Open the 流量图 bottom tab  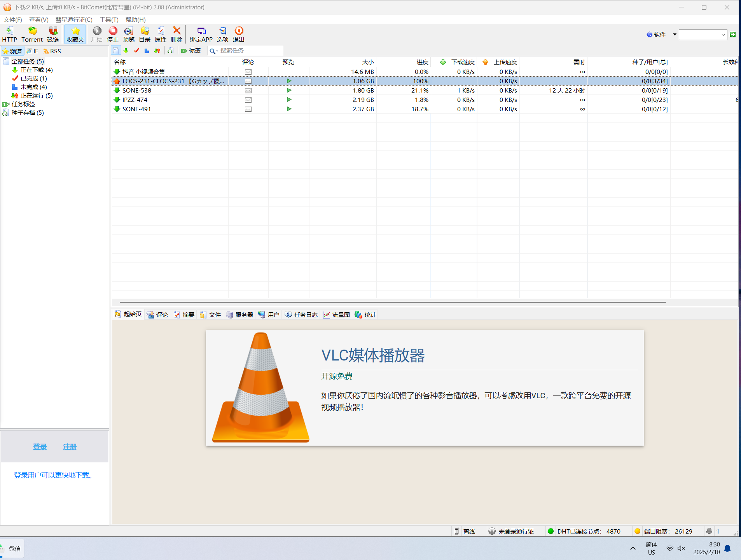337,315
